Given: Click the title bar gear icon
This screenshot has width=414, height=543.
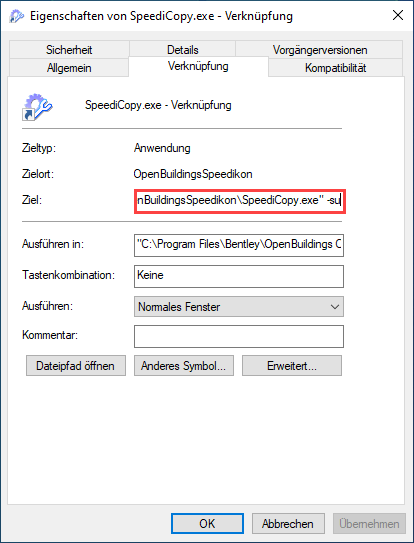Looking at the screenshot, I should pos(16,16).
